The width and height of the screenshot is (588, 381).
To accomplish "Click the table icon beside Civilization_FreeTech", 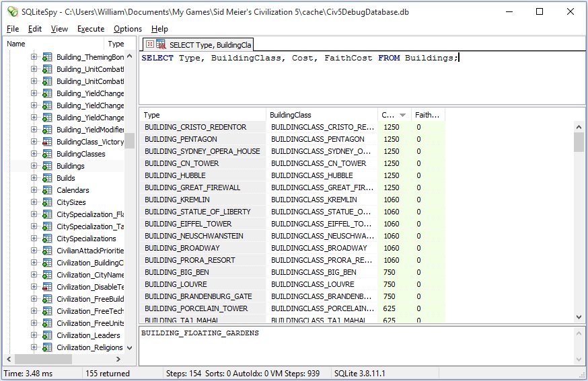I will (47, 311).
